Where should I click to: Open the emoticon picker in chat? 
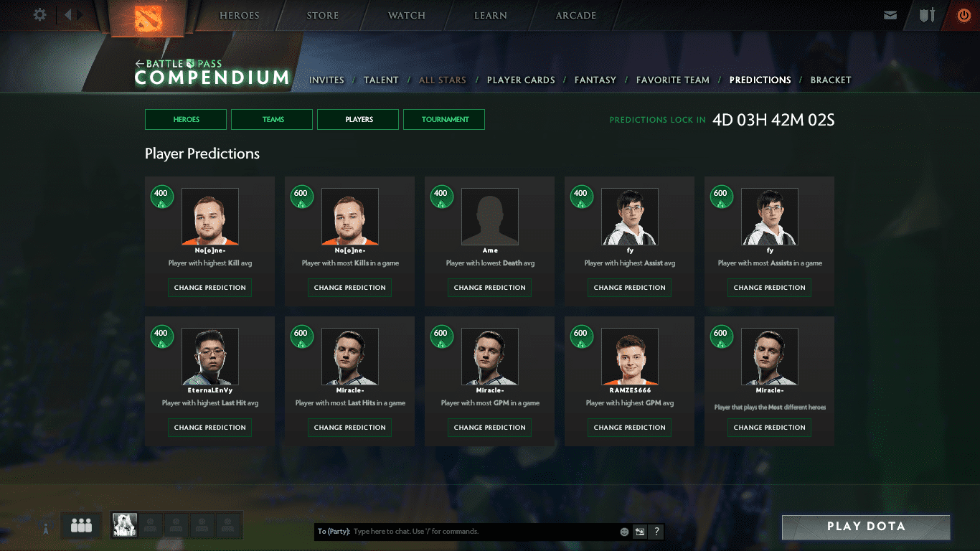click(624, 532)
